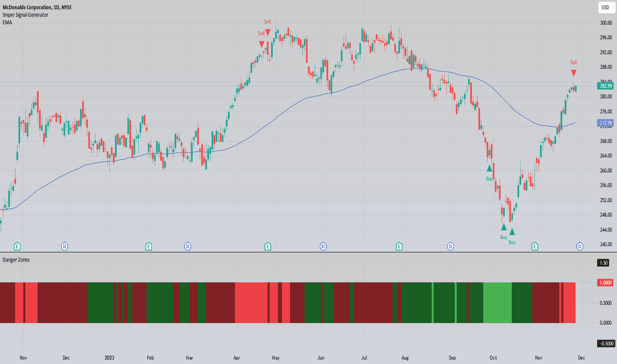Click the first October Buy arrow

click(504, 226)
